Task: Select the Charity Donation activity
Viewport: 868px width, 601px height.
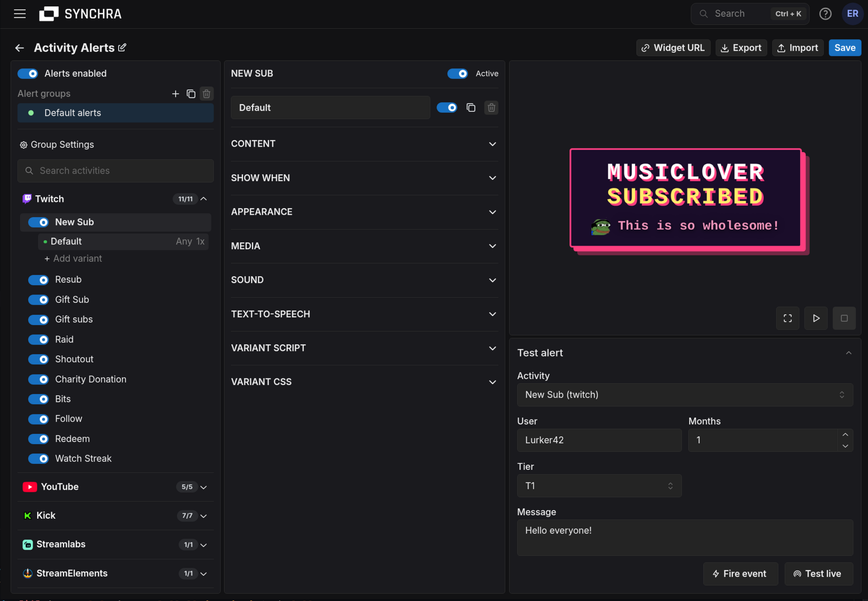Action: (90, 380)
